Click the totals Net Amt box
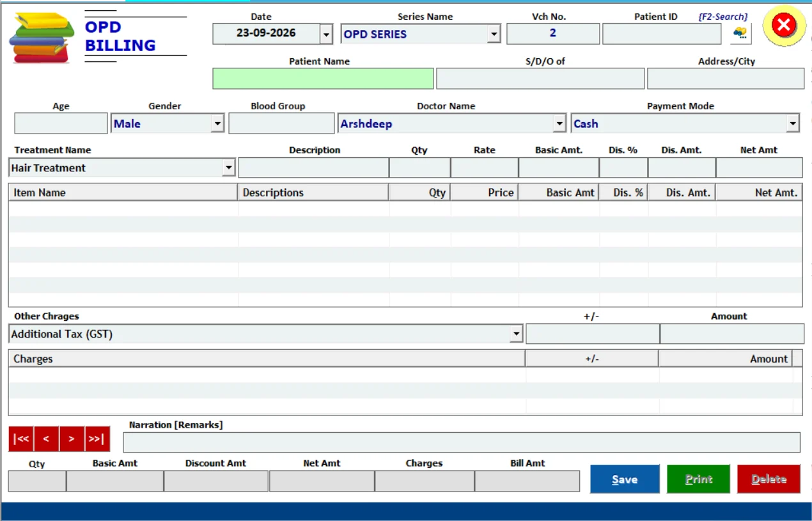Screen dimensions: 812x521 pyautogui.click(x=322, y=481)
